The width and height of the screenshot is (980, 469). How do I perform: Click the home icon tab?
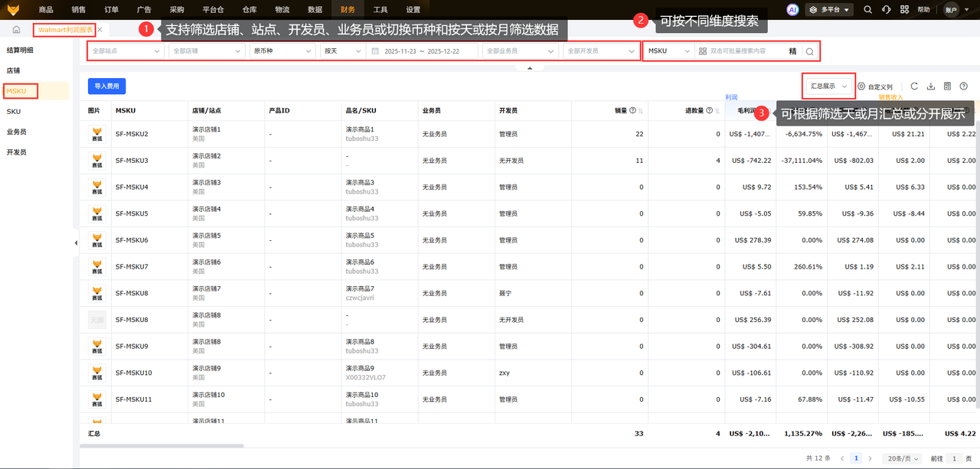(16, 30)
